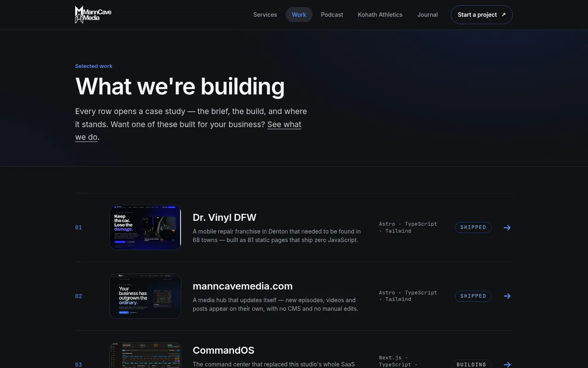Go to the Podcast page
The image size is (588, 368).
click(332, 15)
